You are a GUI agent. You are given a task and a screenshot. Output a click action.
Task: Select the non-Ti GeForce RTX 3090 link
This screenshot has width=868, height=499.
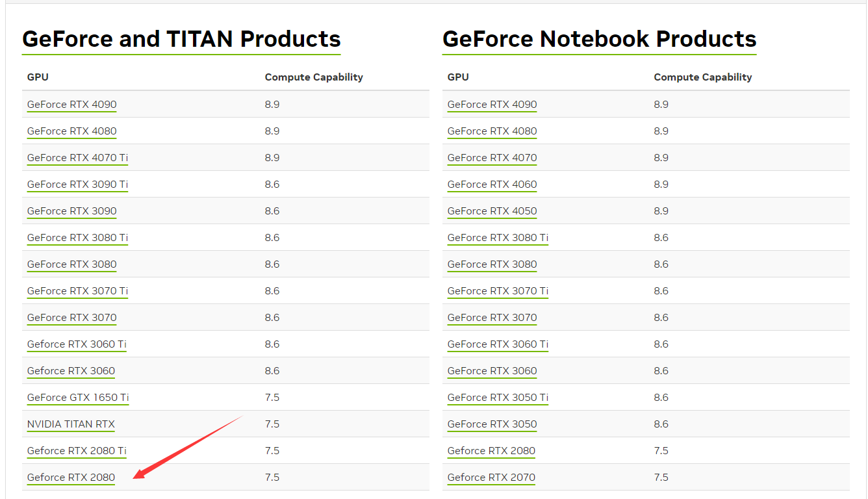72,211
